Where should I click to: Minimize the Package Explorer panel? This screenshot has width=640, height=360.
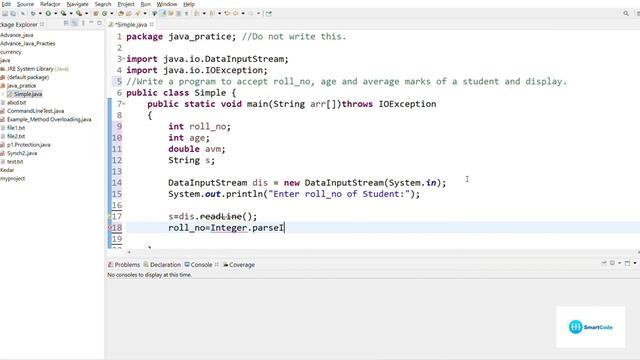pos(91,23)
